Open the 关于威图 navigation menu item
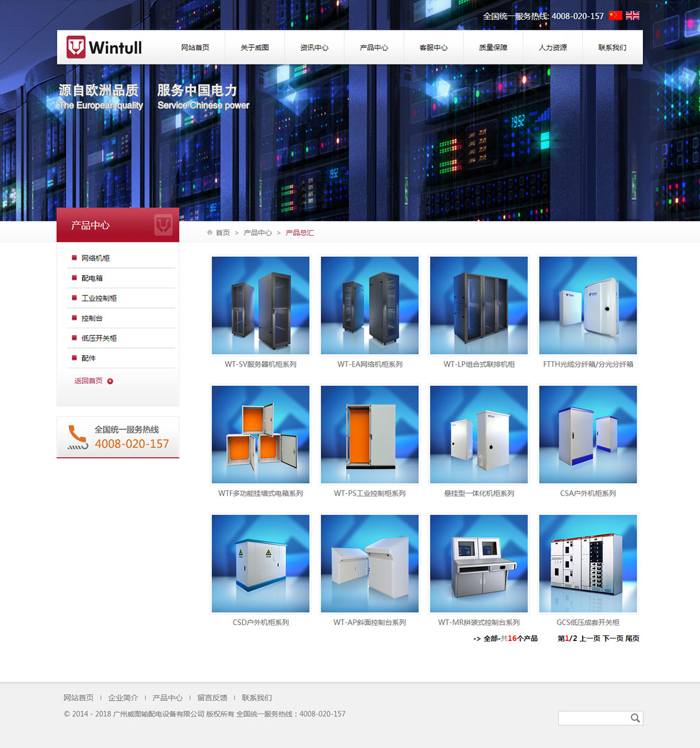Viewport: 700px width, 748px height. pos(255,48)
